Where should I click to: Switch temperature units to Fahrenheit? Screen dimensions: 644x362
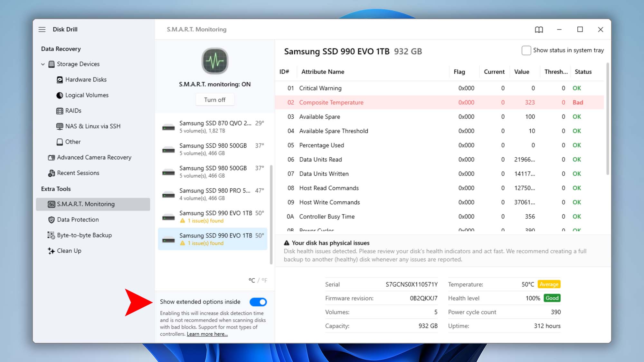[264, 280]
